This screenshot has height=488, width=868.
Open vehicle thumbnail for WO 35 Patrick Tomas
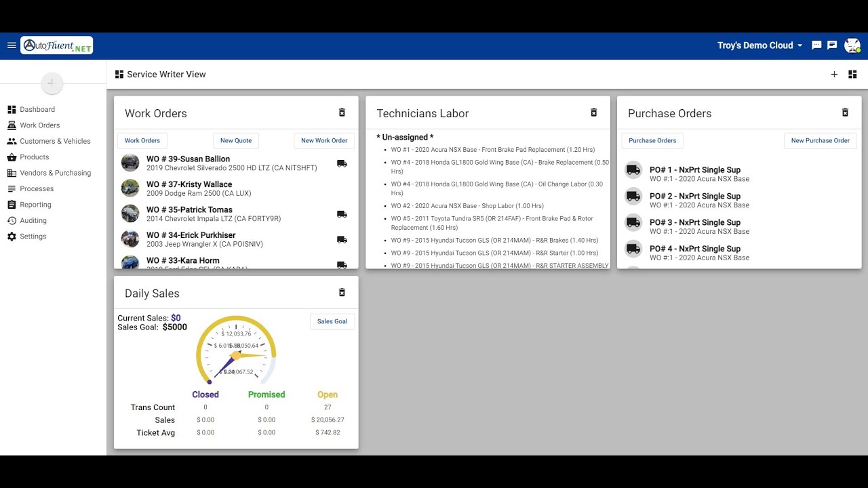(x=130, y=213)
